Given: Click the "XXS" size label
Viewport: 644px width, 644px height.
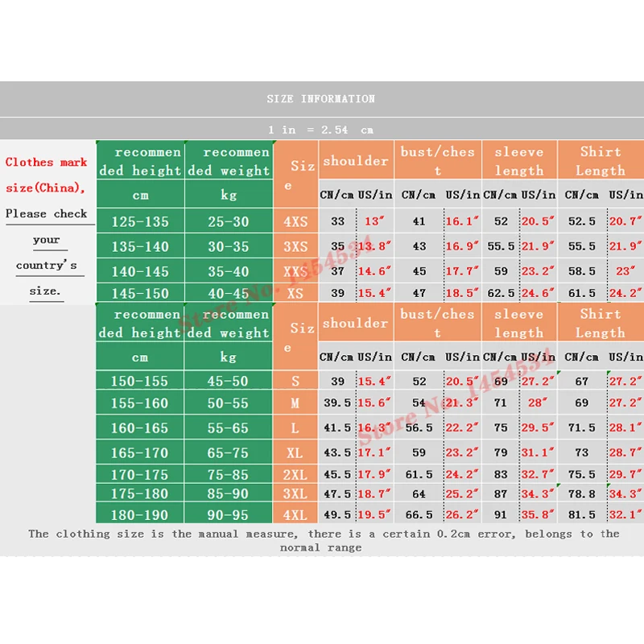Looking at the screenshot, I should pos(295,271).
